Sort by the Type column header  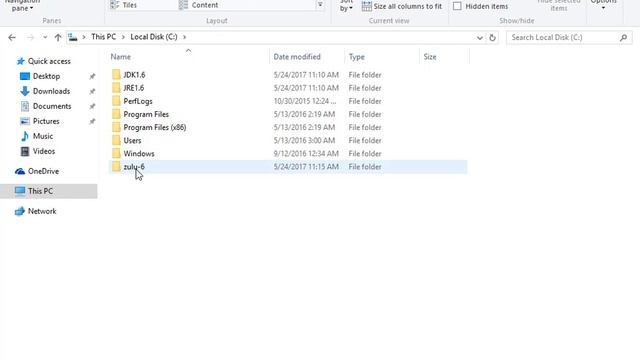356,57
